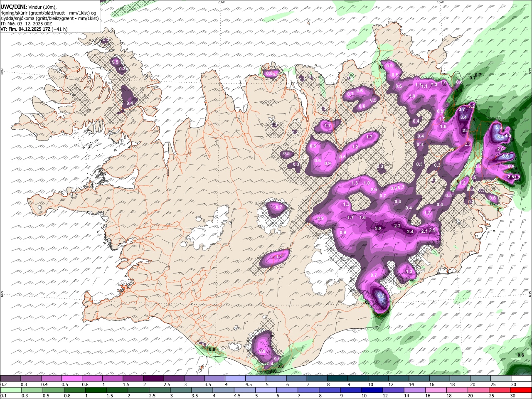
Task: Click the dark teal 8–9 swatch in the top legend row
Action: point(337,379)
